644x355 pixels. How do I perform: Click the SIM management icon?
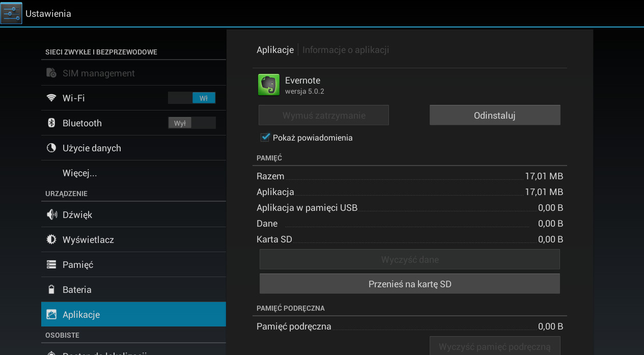(51, 73)
